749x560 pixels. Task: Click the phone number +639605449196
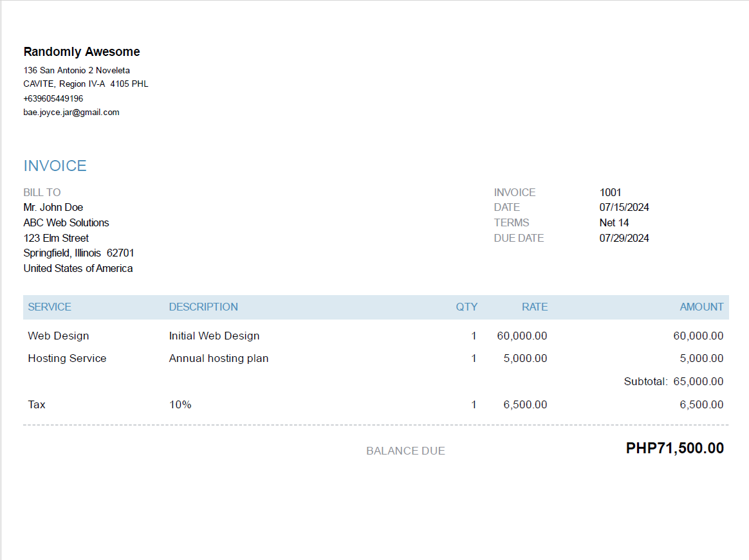(53, 98)
